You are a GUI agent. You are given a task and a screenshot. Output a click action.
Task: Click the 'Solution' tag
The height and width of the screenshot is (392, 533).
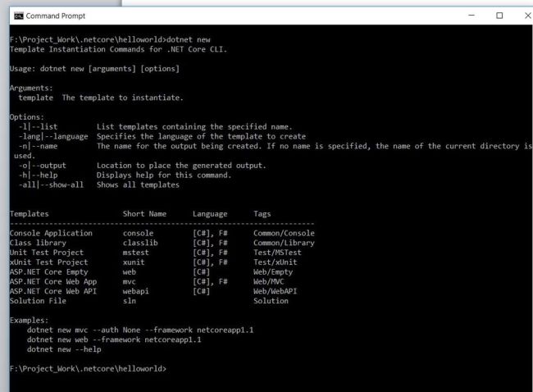(x=271, y=301)
